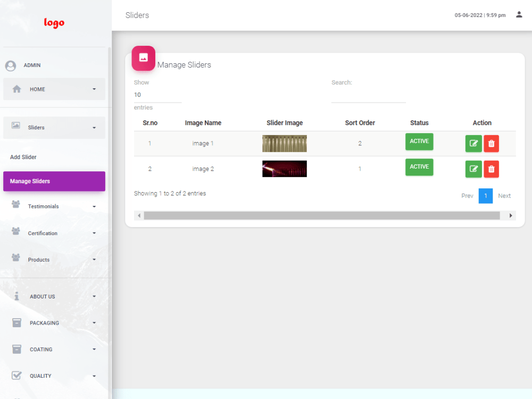532x399 pixels.
Task: Click the Packaging box icon
Action: [16, 323]
